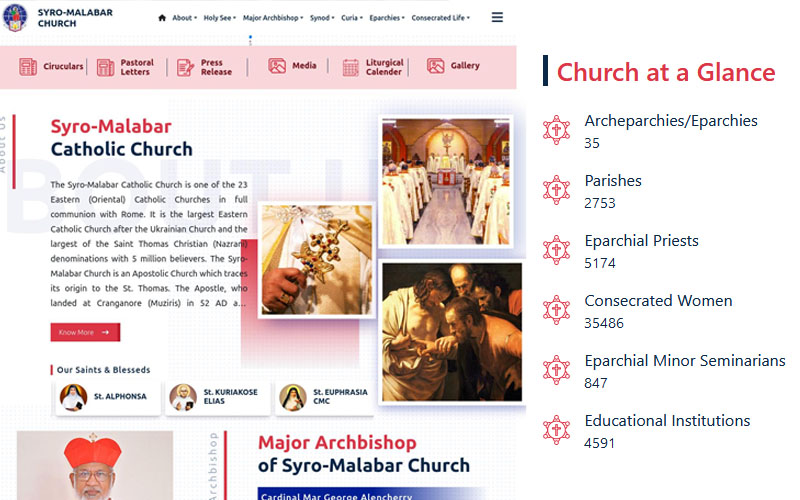Click the Pastoral Letters icon
The height and width of the screenshot is (500, 800).
click(105, 67)
